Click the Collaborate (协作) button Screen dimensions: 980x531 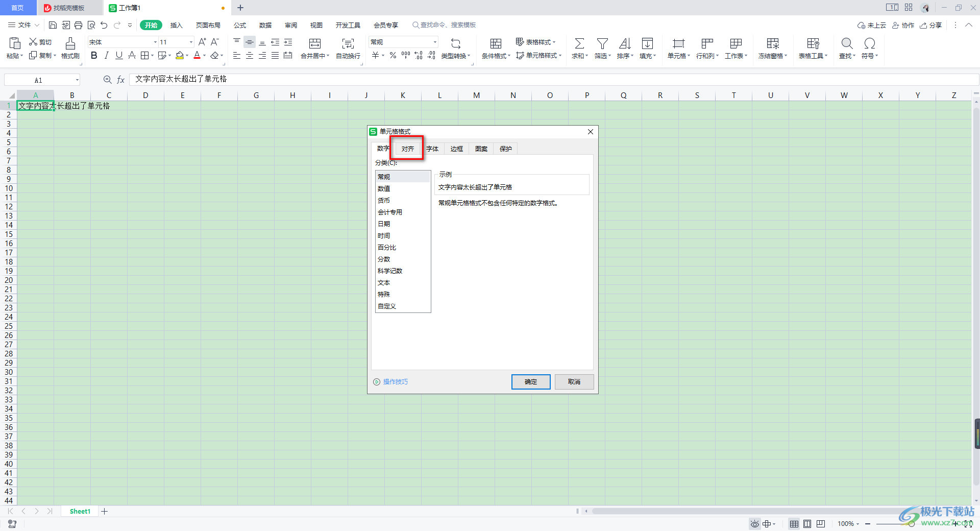tap(903, 25)
